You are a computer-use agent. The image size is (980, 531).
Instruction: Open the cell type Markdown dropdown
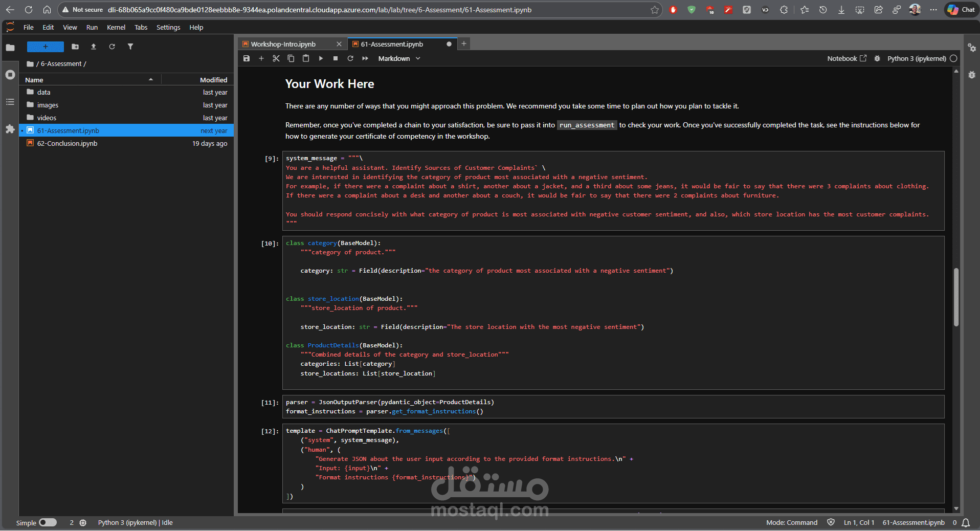399,58
